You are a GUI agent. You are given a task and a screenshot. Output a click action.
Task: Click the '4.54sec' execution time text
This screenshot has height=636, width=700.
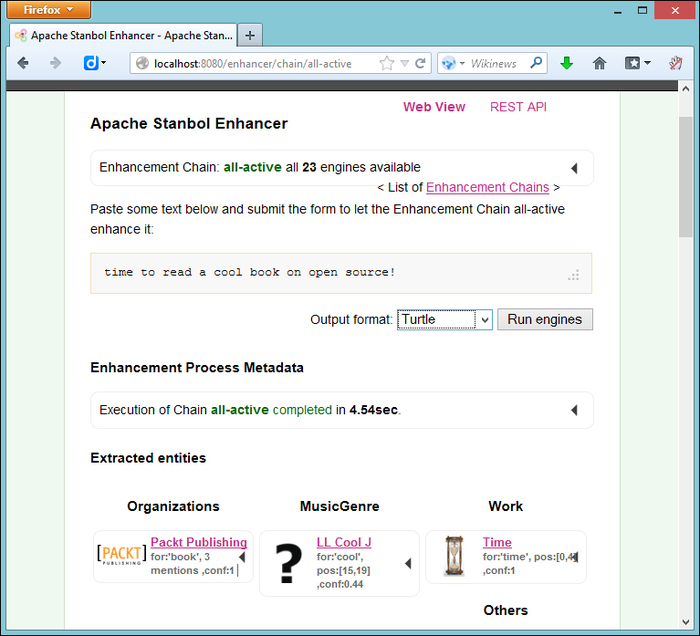373,410
